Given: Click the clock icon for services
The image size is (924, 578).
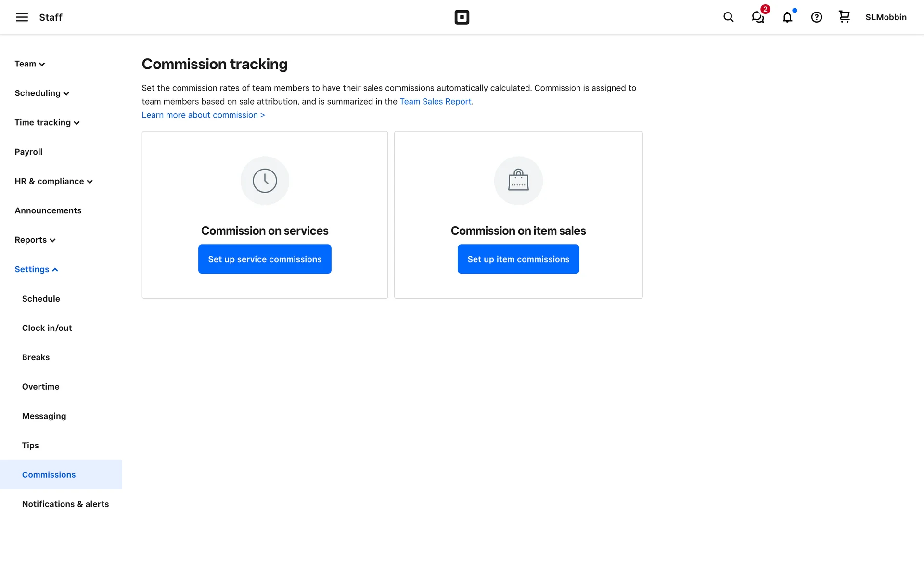Looking at the screenshot, I should coord(265,181).
